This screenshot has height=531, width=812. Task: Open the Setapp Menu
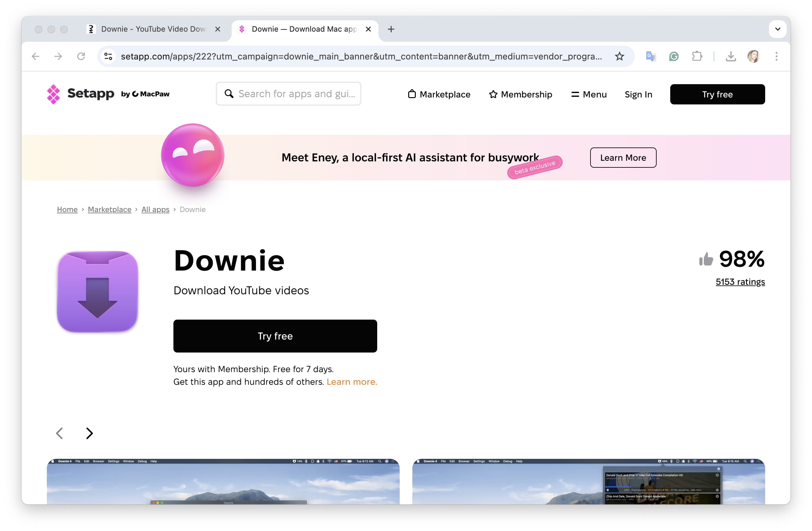pos(589,94)
